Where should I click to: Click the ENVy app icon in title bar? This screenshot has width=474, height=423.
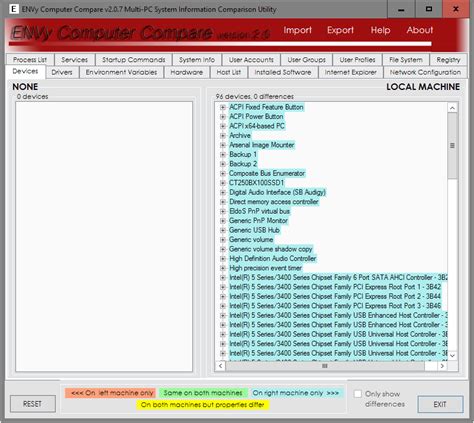tap(13, 9)
